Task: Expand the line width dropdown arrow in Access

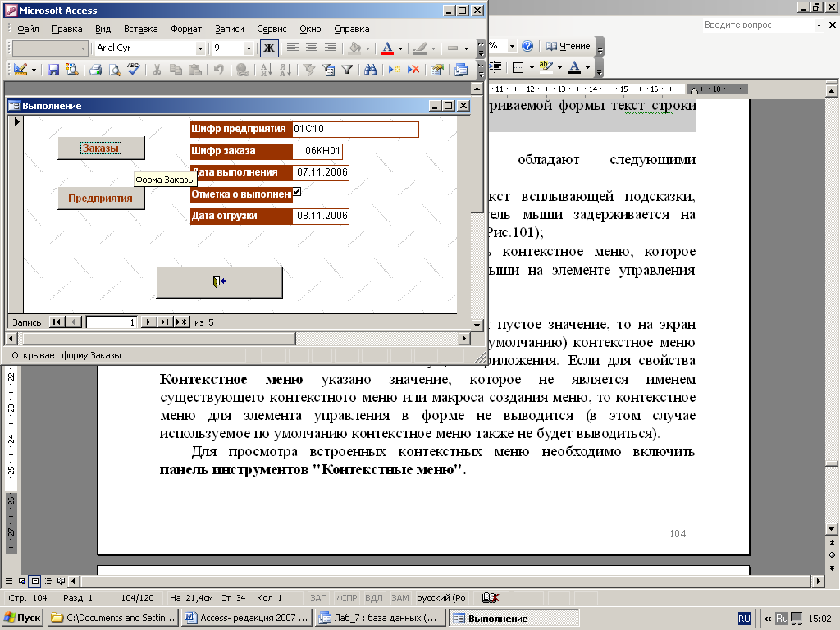Action: pyautogui.click(x=466, y=48)
